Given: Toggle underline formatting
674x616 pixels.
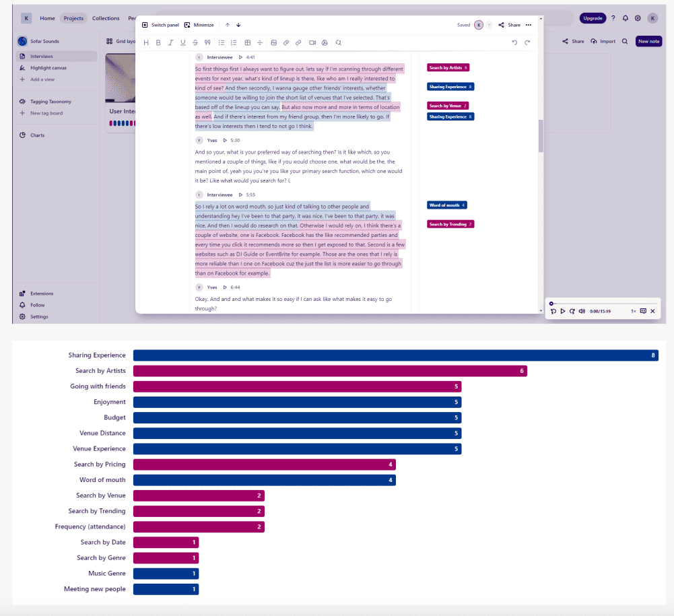Looking at the screenshot, I should pos(182,42).
